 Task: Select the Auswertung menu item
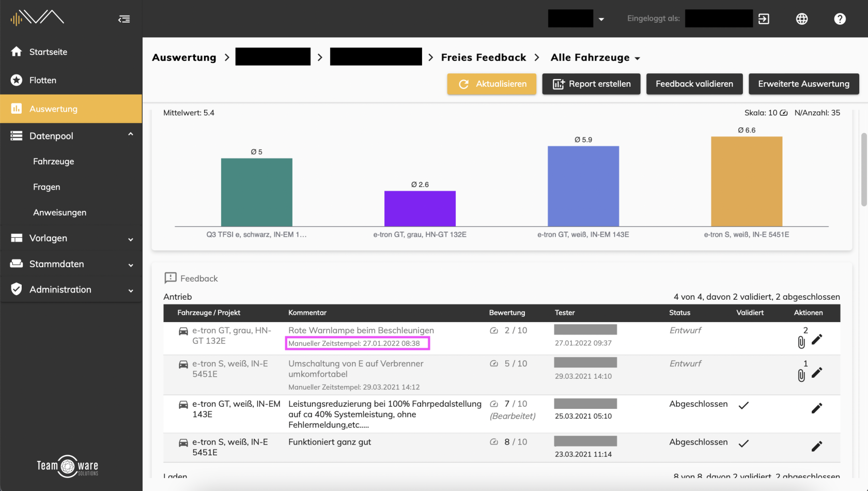(71, 109)
